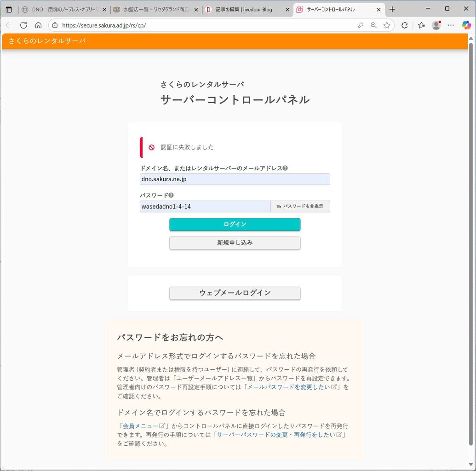Minimize the browser window
Viewport: 476px width, 471px height.
click(428, 8)
